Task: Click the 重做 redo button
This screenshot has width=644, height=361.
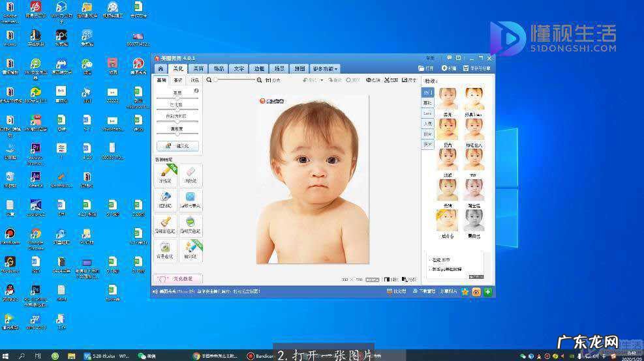Action: pyautogui.click(x=335, y=80)
